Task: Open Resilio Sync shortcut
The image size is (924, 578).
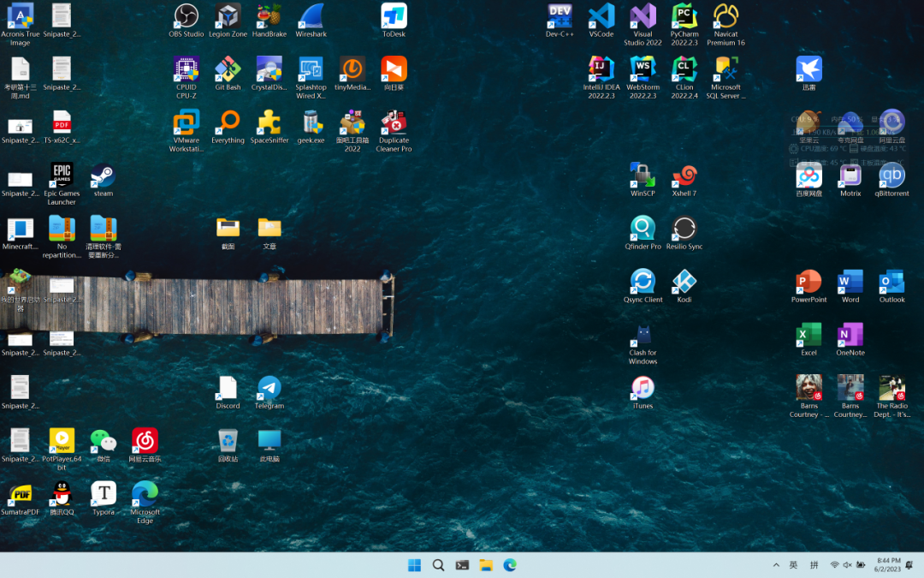Action: click(x=684, y=233)
